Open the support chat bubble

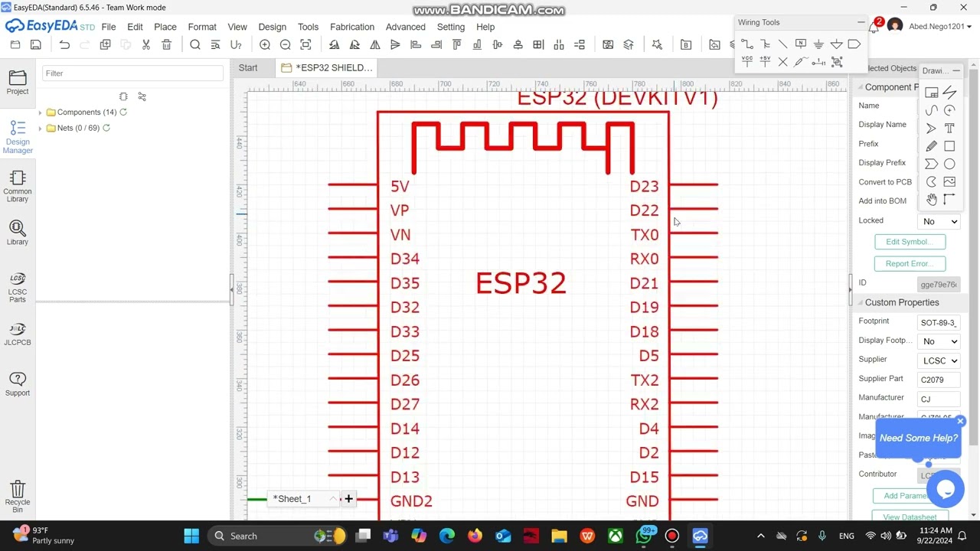point(946,488)
